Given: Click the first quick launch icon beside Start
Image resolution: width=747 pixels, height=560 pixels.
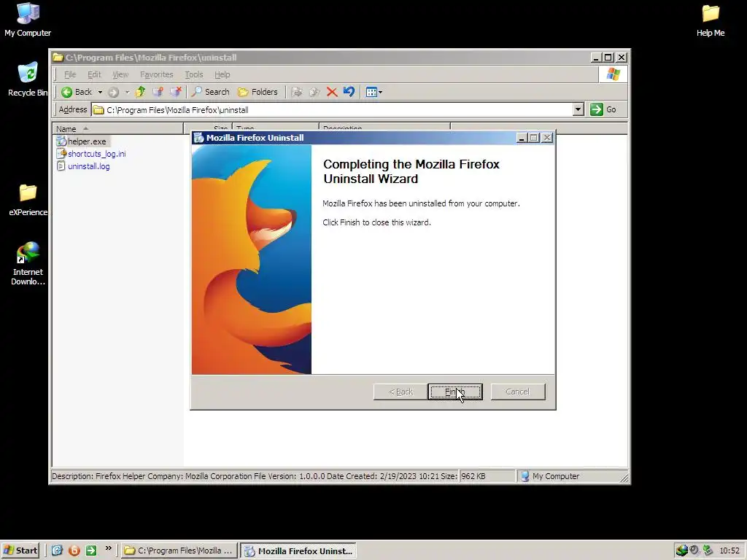Looking at the screenshot, I should tap(57, 551).
